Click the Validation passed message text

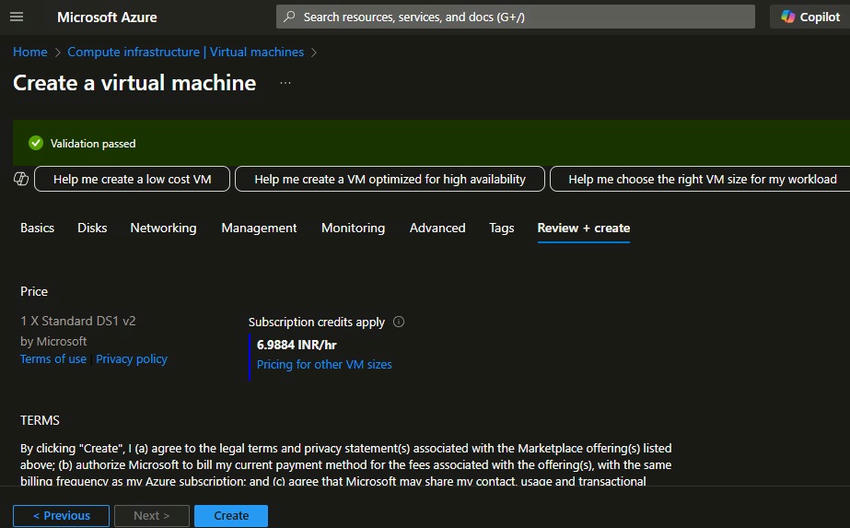coord(93,144)
